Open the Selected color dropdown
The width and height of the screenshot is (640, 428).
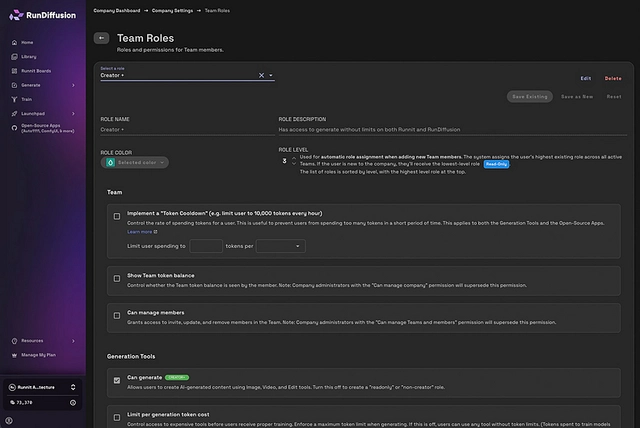coord(135,162)
